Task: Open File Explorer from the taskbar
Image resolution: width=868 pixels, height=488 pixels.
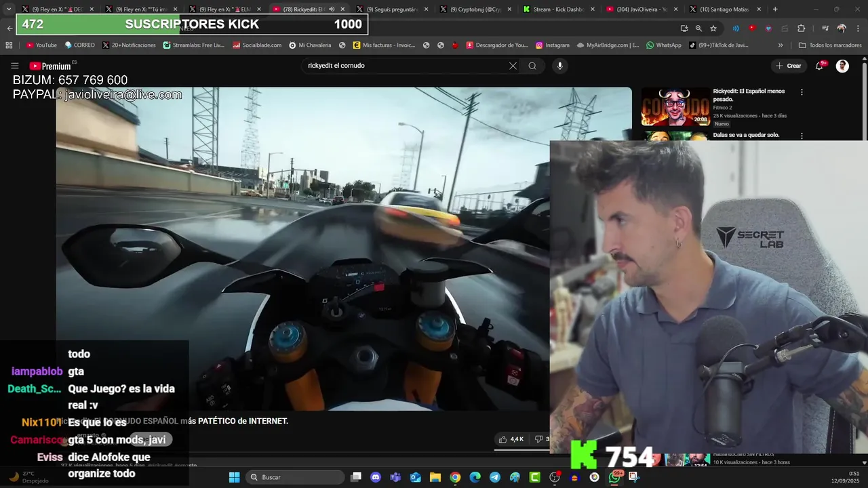Action: 435,477
